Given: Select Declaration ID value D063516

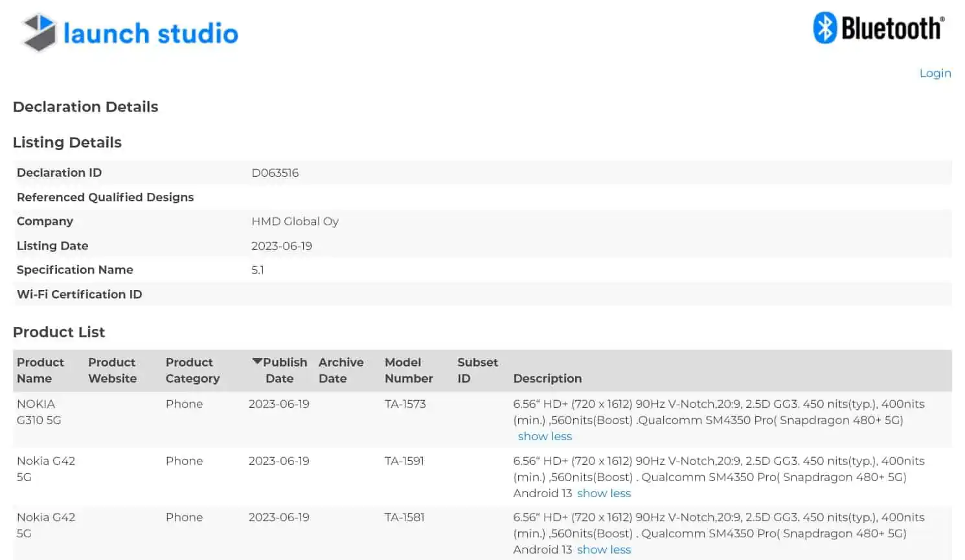Looking at the screenshot, I should 275,173.
